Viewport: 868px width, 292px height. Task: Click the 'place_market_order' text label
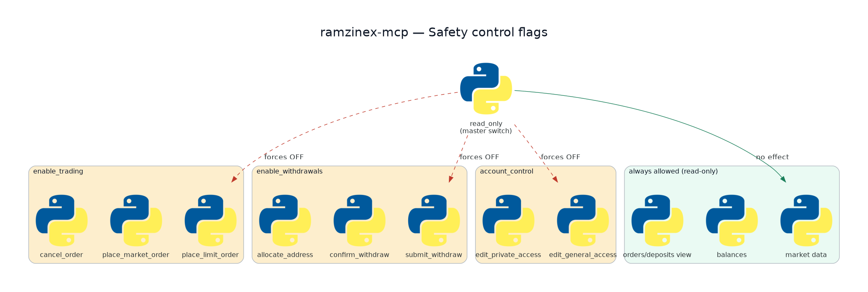(x=136, y=255)
